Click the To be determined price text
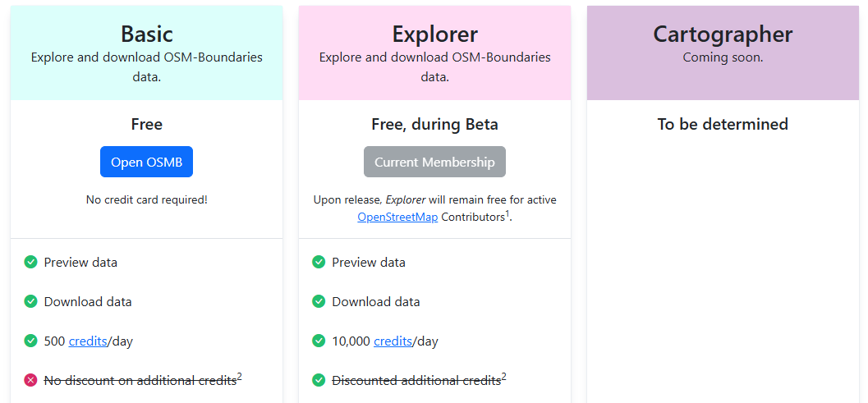Image resolution: width=868 pixels, height=403 pixels. pyautogui.click(x=723, y=124)
